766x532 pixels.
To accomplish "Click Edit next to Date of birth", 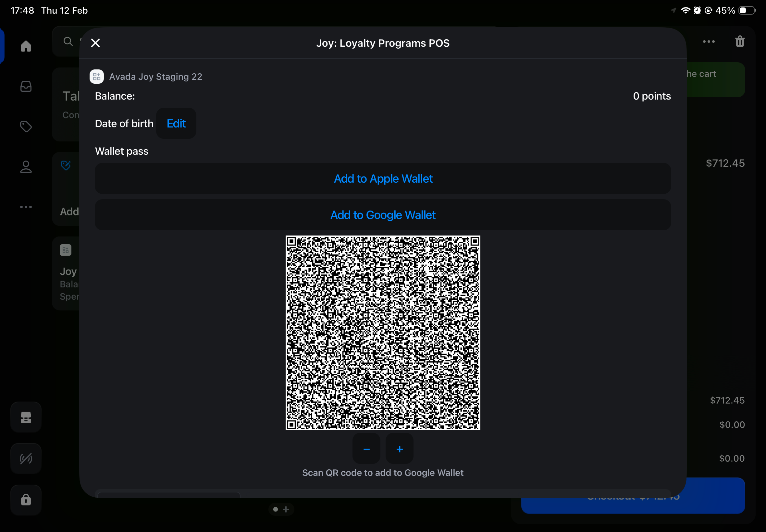I will tap(176, 124).
